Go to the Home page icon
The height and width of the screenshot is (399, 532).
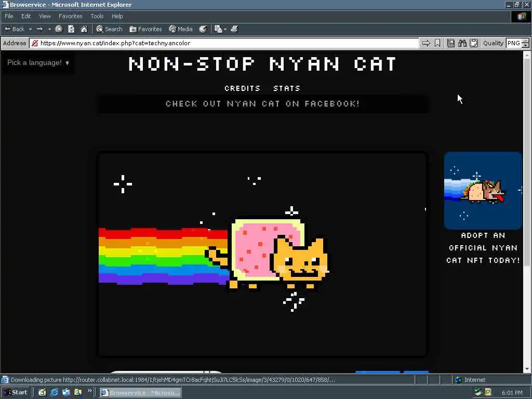click(x=84, y=29)
